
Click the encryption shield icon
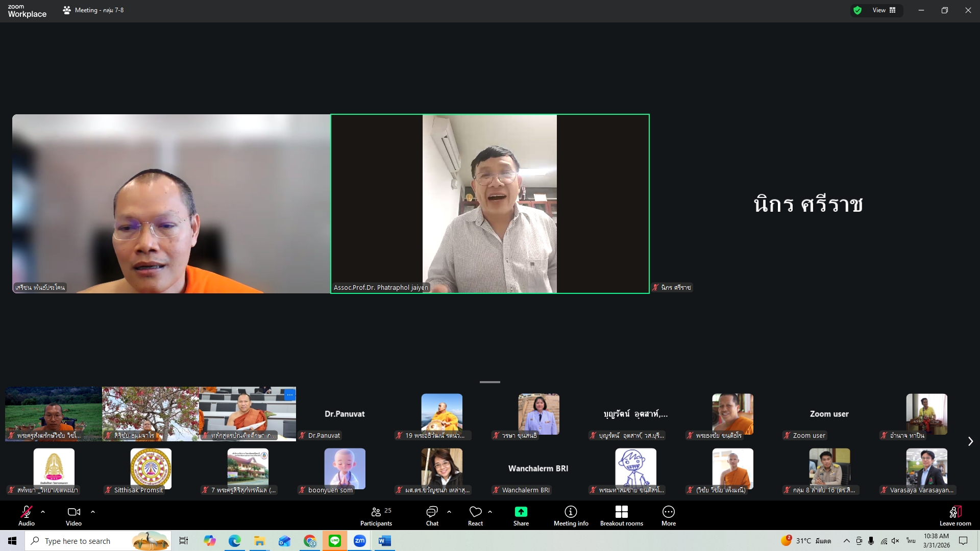(x=857, y=10)
